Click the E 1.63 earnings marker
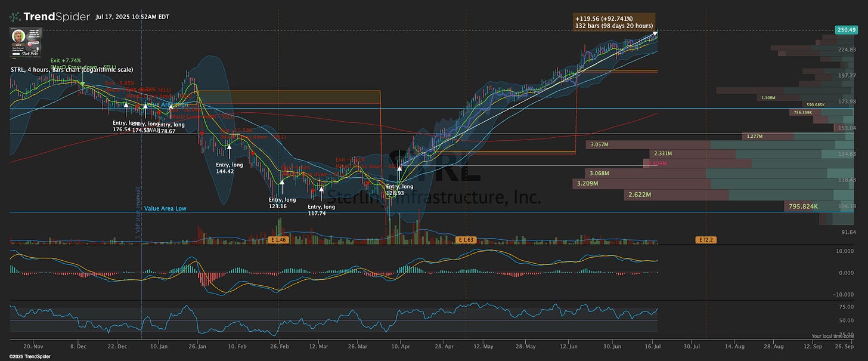The height and width of the screenshot is (361, 868). [466, 240]
